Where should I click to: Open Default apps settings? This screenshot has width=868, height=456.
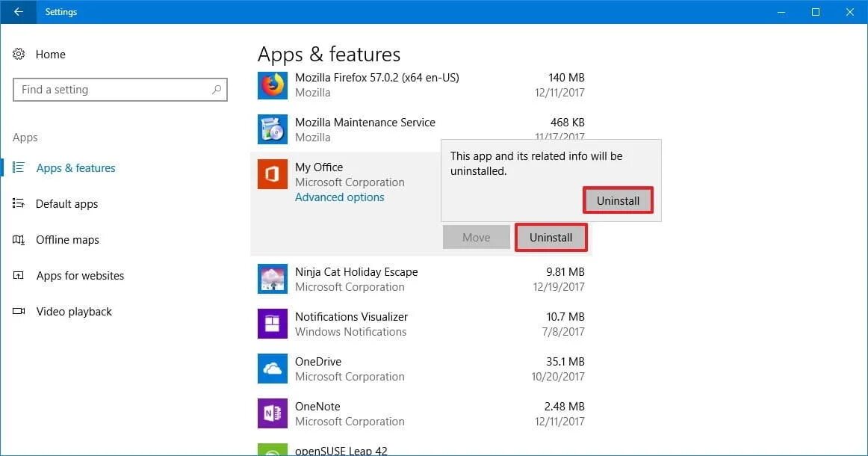66,204
